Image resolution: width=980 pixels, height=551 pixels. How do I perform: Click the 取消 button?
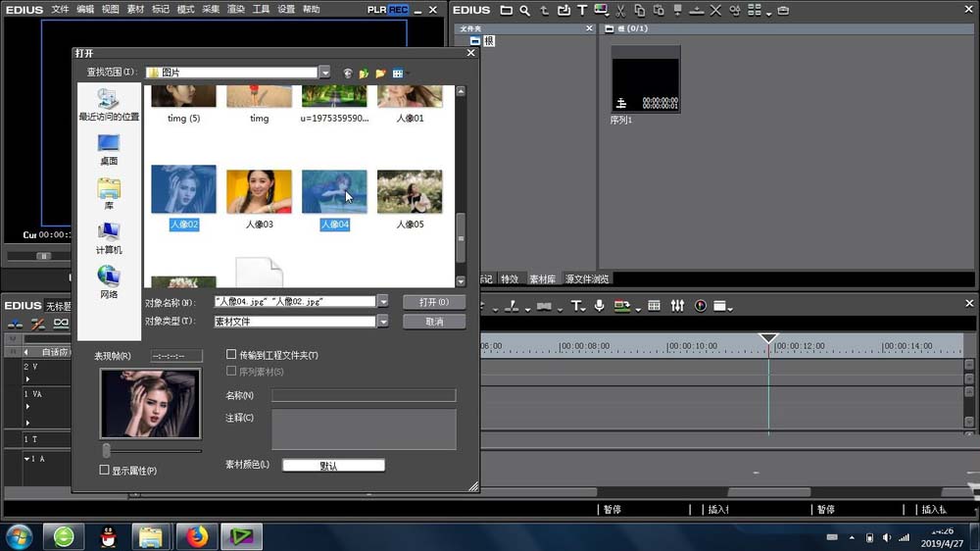tap(434, 322)
